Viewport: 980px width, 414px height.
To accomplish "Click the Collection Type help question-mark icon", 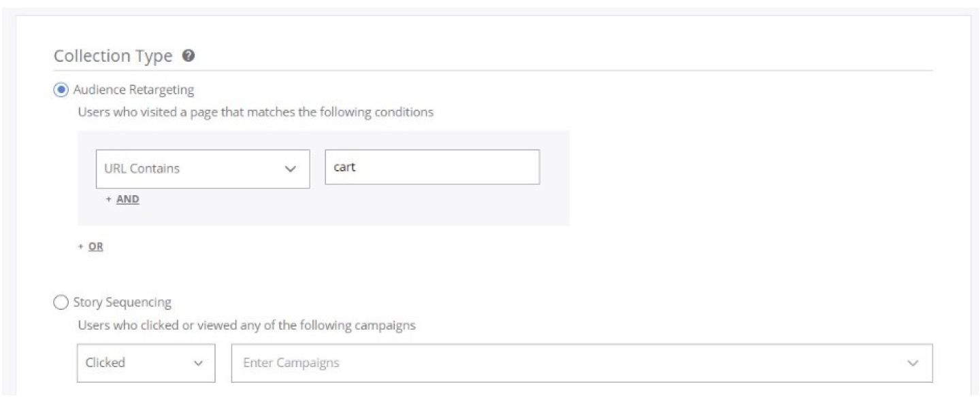I will pos(189,56).
